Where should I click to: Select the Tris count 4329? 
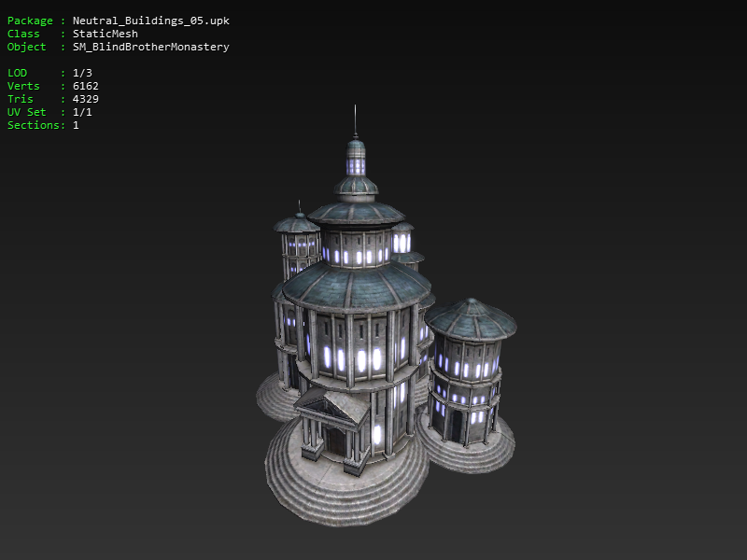point(86,99)
